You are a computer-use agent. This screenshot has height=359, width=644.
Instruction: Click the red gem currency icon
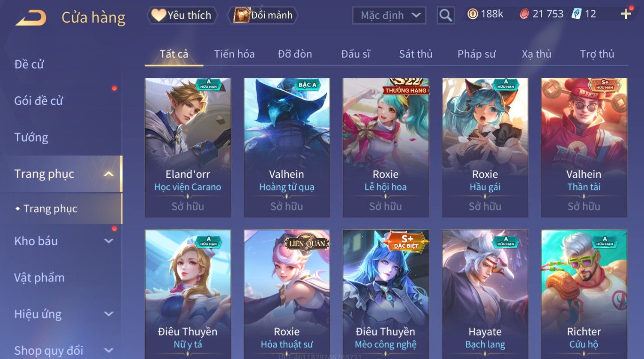tap(524, 14)
